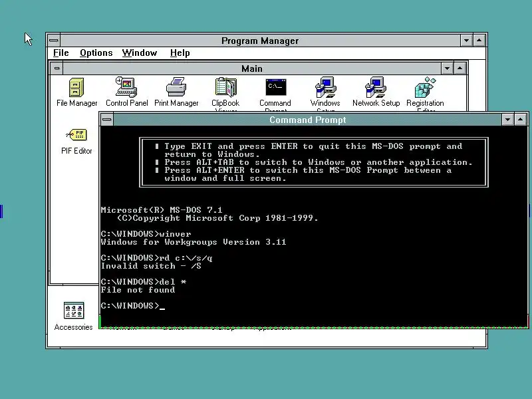
Task: Click the 'C:\WINDOWS>winver' command line
Action: (146, 234)
